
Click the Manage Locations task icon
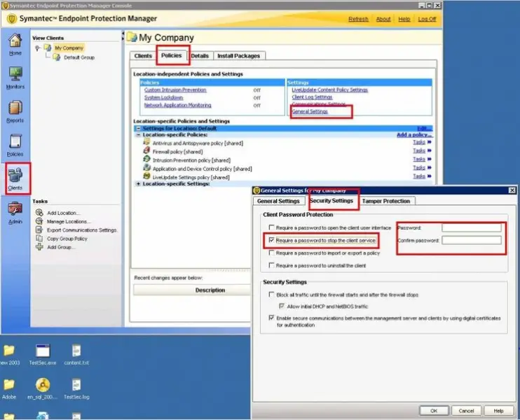[39, 221]
